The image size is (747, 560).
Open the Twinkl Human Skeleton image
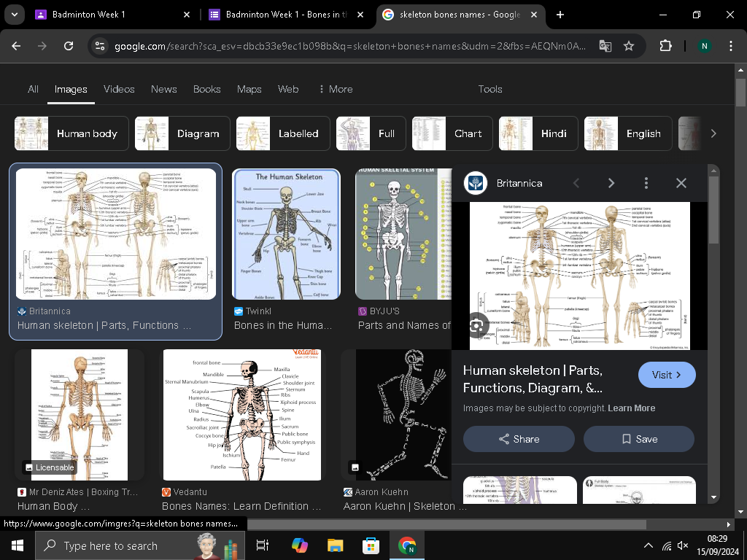(x=286, y=234)
